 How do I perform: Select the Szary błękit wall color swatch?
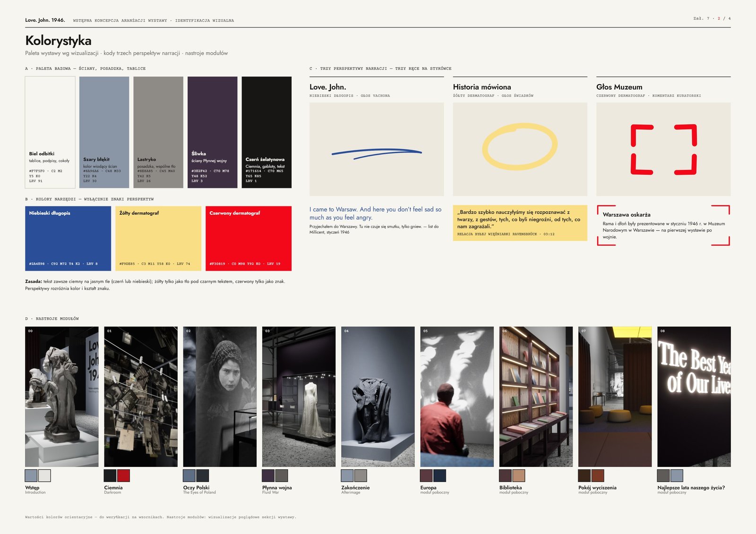(x=104, y=132)
